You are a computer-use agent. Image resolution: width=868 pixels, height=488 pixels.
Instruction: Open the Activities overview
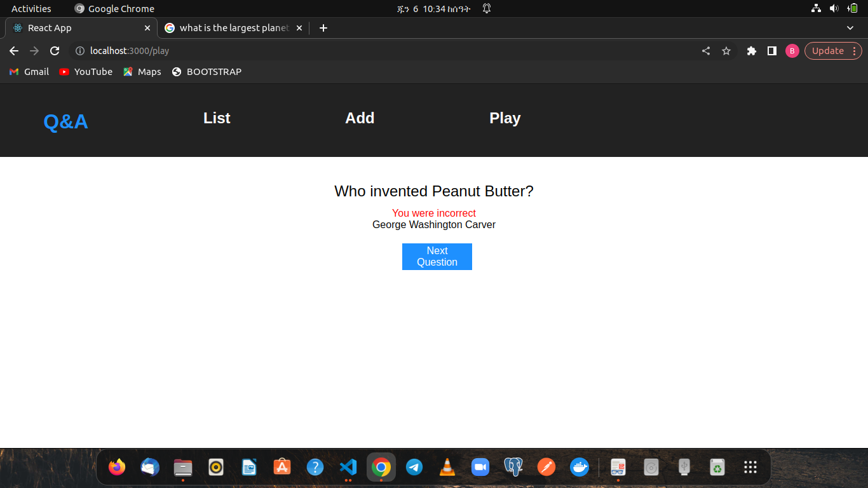[31, 8]
